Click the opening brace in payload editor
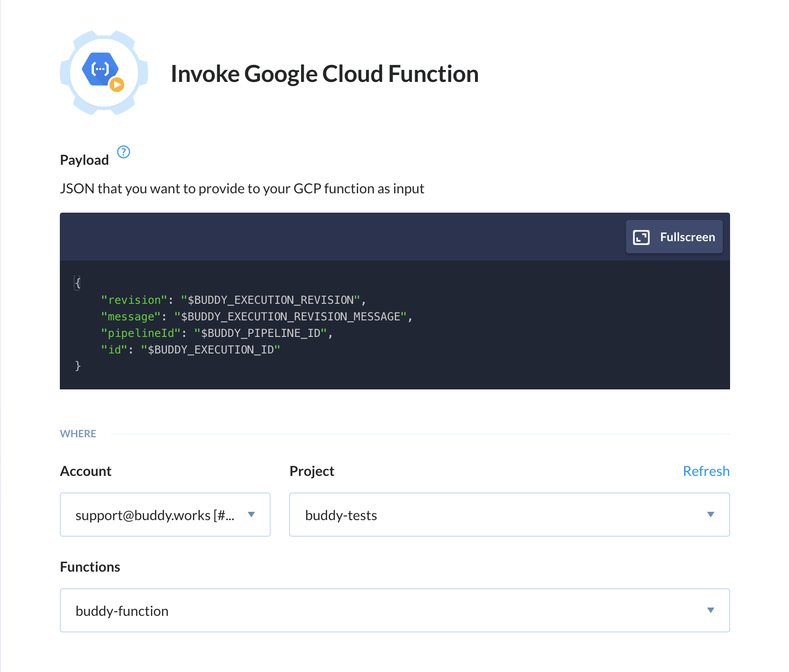The width and height of the screenshot is (789, 672). tap(78, 283)
